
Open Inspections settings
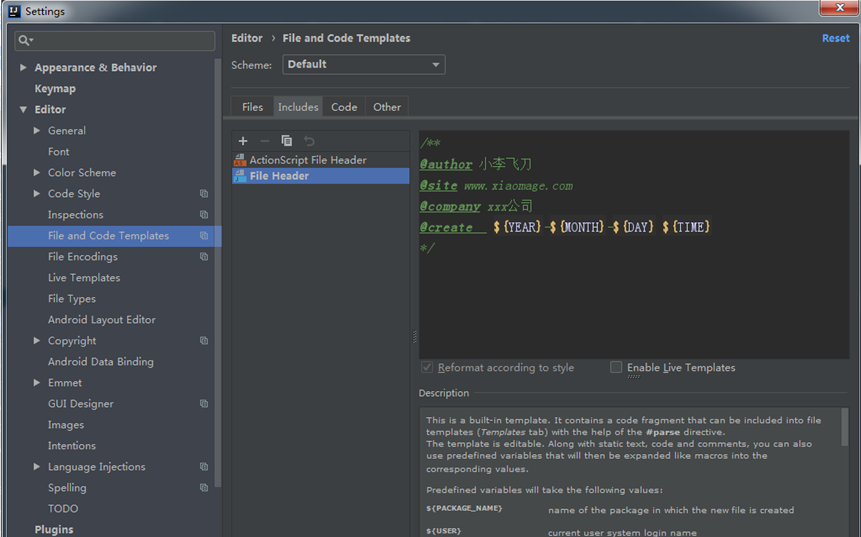76,215
